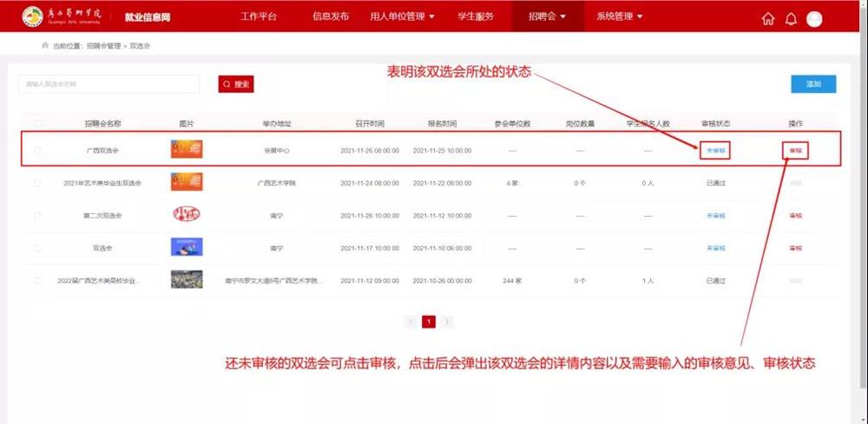Switch to the 信息发布 menu item
This screenshot has height=424, width=868.
tap(331, 16)
